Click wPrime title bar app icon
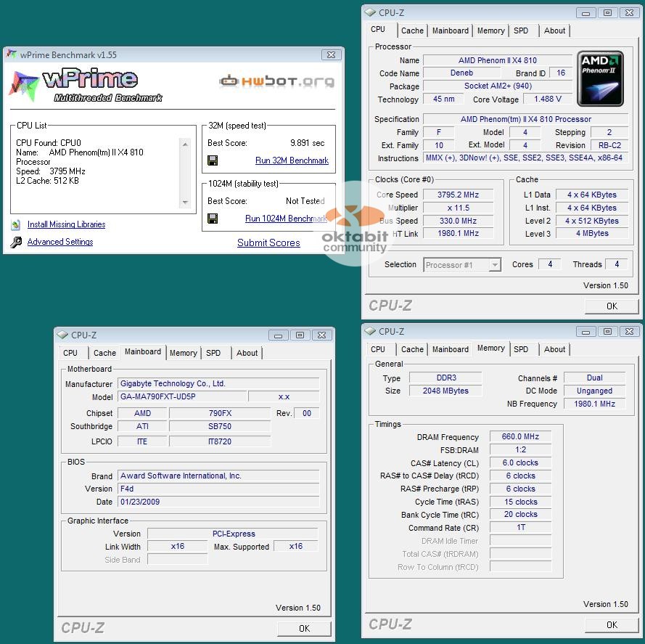645x644 pixels. 12,54
